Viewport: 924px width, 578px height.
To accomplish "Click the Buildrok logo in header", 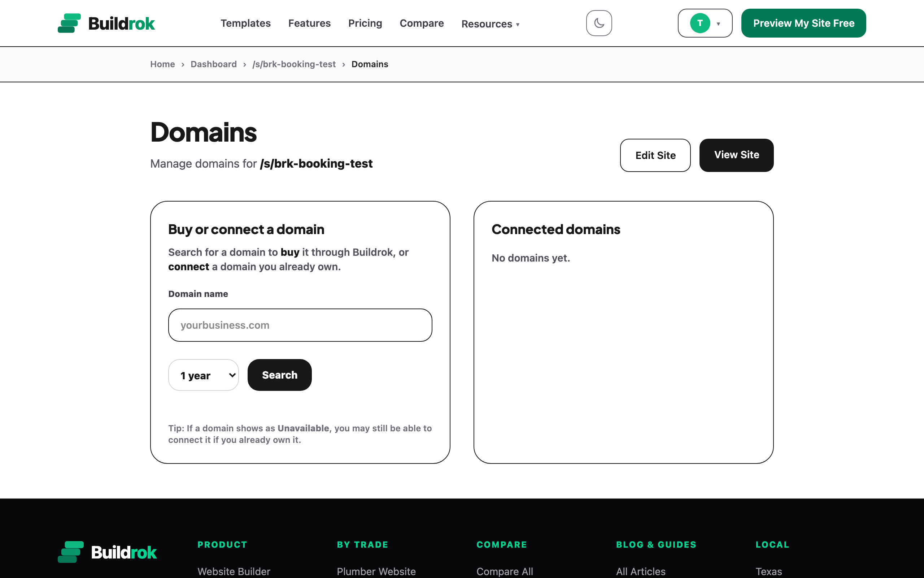I will pos(106,23).
